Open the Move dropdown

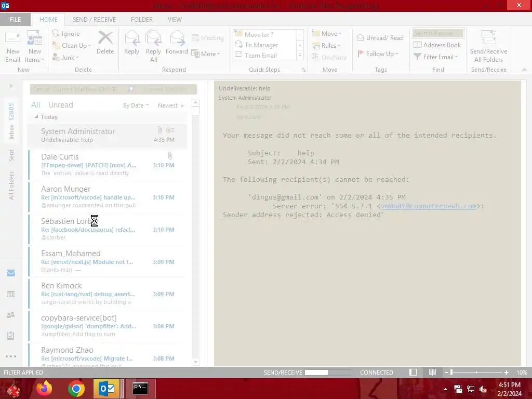(x=327, y=34)
